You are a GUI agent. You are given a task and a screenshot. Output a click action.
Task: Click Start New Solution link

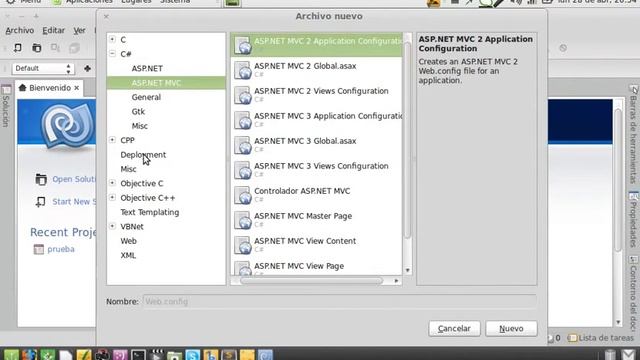(74, 202)
